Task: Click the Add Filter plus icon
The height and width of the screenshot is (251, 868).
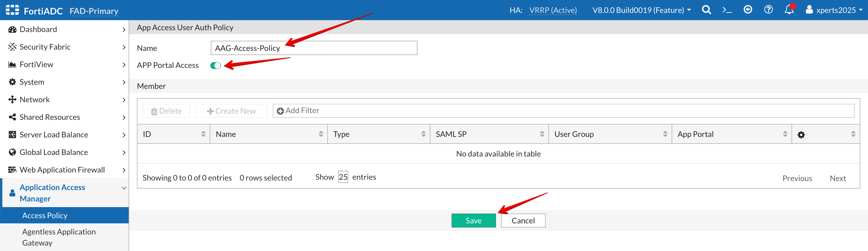Action: pyautogui.click(x=280, y=111)
